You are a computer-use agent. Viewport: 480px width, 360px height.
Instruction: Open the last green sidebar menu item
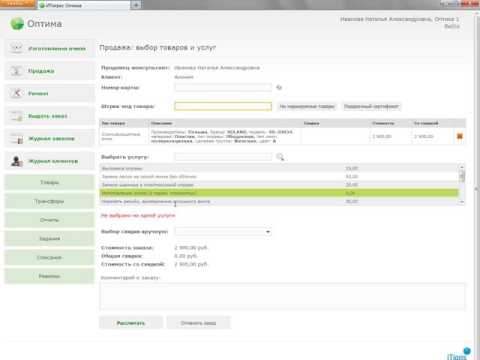coord(49,276)
